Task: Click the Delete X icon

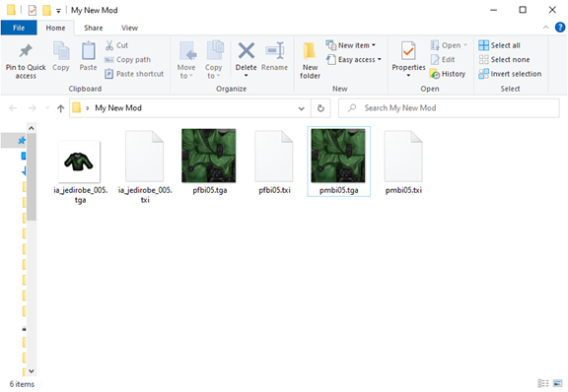Action: click(x=247, y=50)
